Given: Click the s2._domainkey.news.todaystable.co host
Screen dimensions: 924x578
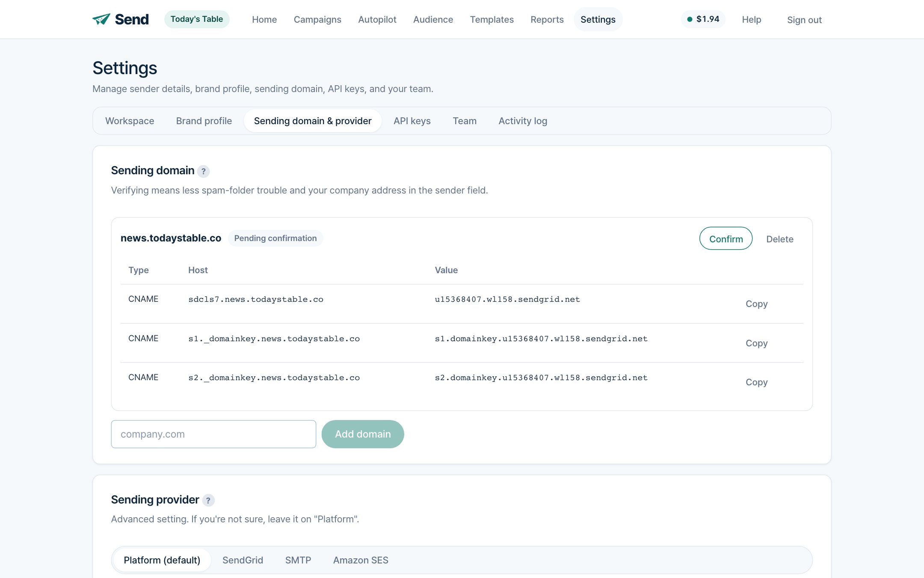Looking at the screenshot, I should [x=274, y=378].
